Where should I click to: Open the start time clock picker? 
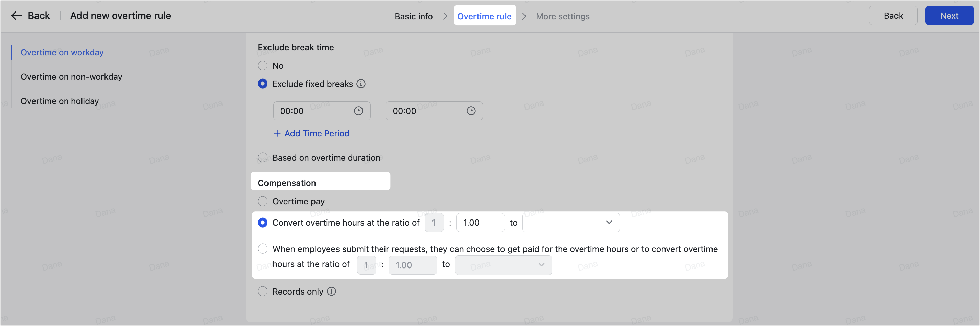pyautogui.click(x=358, y=111)
